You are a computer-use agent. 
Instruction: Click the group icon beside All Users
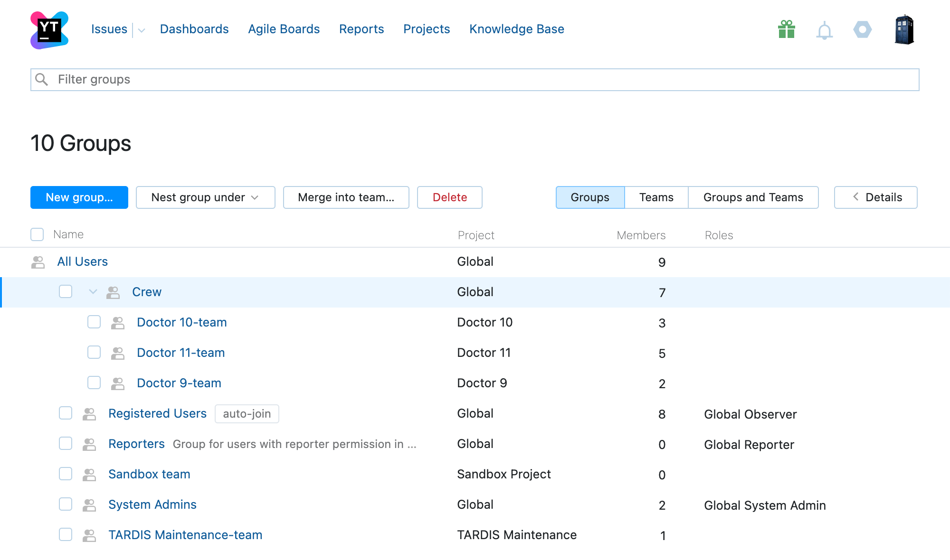coord(38,261)
